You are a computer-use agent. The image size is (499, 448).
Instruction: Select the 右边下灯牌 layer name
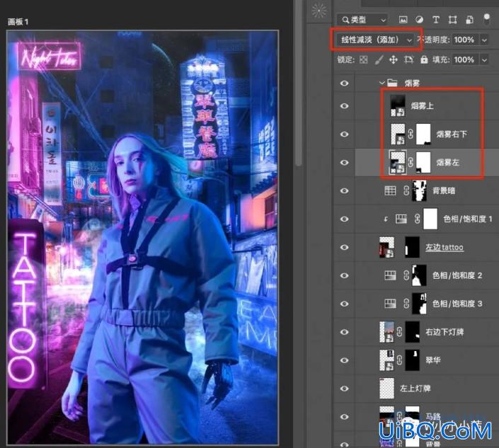[x=444, y=332]
